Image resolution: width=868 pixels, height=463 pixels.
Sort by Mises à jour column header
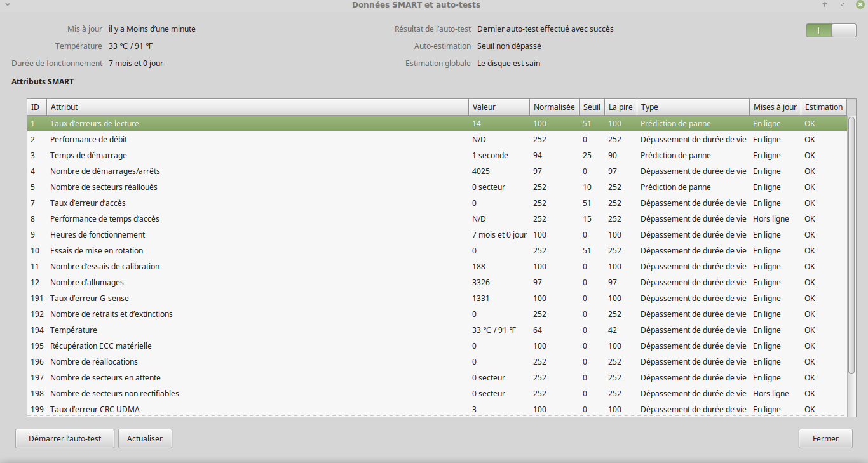(x=775, y=107)
